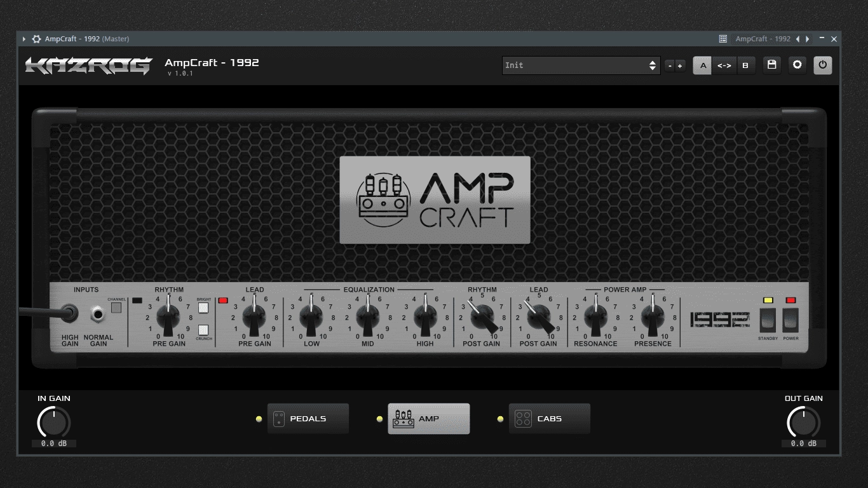Click the red Power indicator light

tap(790, 300)
